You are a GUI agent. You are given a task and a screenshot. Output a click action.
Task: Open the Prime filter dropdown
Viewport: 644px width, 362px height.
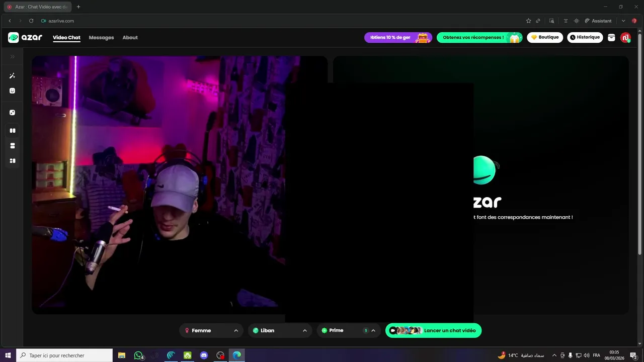pos(348,330)
